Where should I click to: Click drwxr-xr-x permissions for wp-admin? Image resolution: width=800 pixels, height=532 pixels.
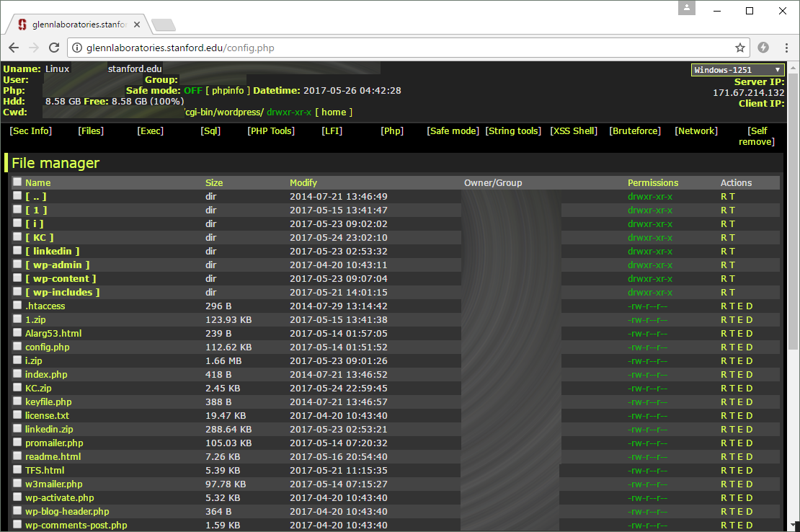click(650, 265)
